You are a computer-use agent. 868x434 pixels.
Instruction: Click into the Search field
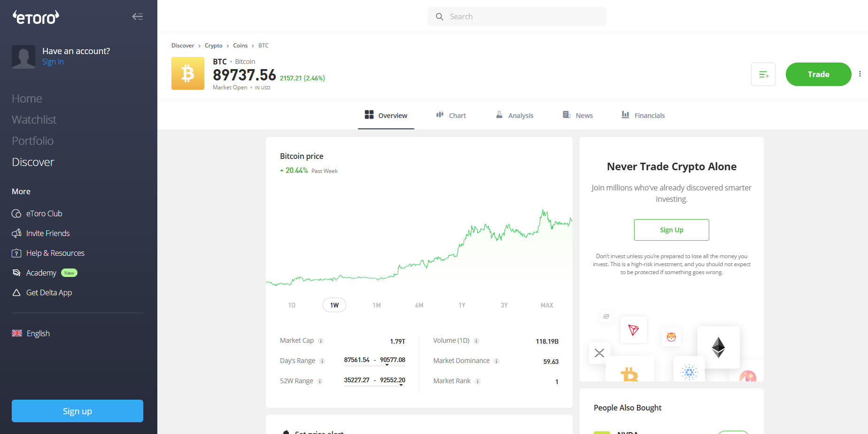[517, 16]
